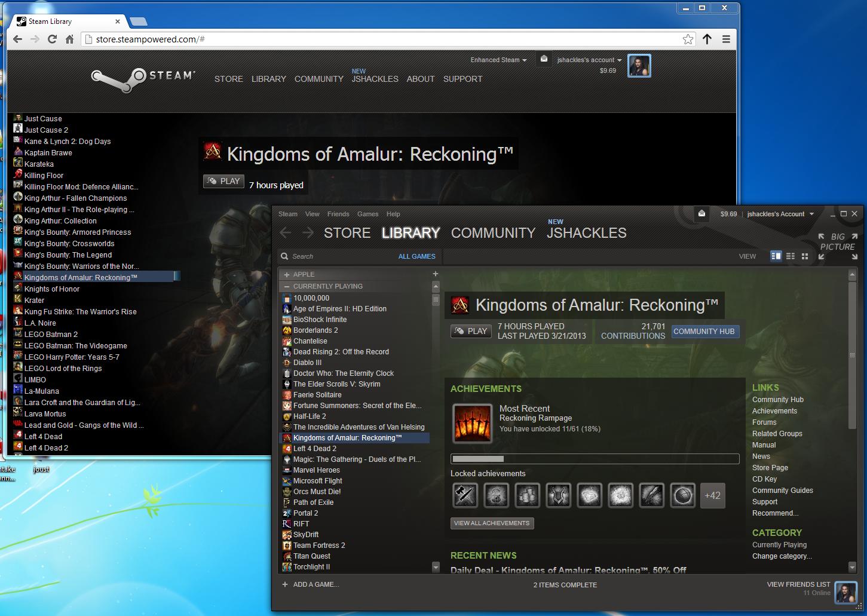This screenshot has height=616, width=867.
Task: Switch to grid view in Steam client
Action: coord(805,256)
